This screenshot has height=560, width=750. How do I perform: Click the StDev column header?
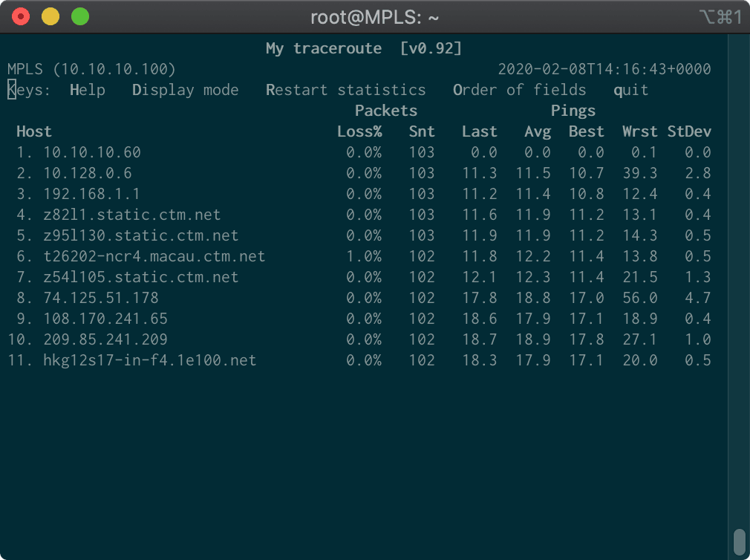coord(688,132)
